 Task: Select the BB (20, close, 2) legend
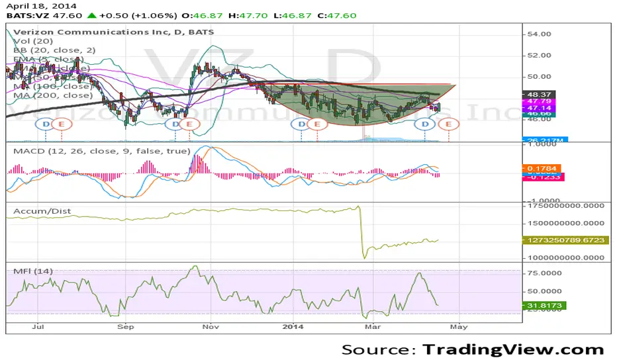pos(54,50)
